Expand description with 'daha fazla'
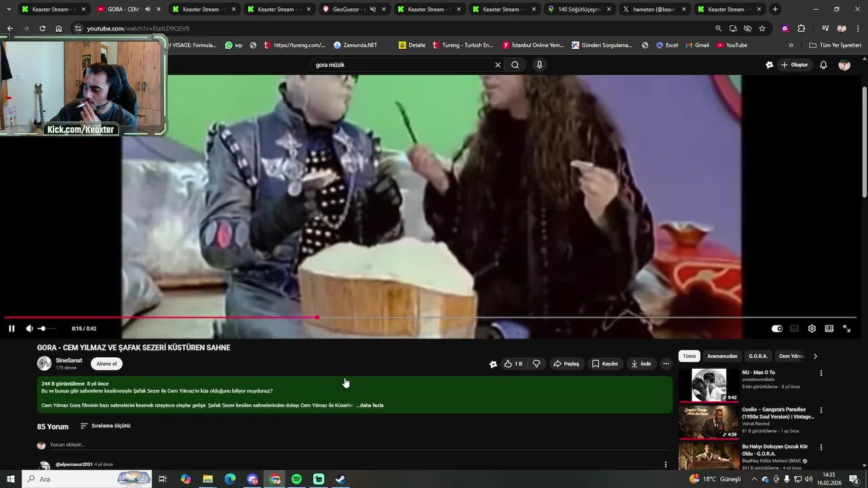 click(371, 405)
